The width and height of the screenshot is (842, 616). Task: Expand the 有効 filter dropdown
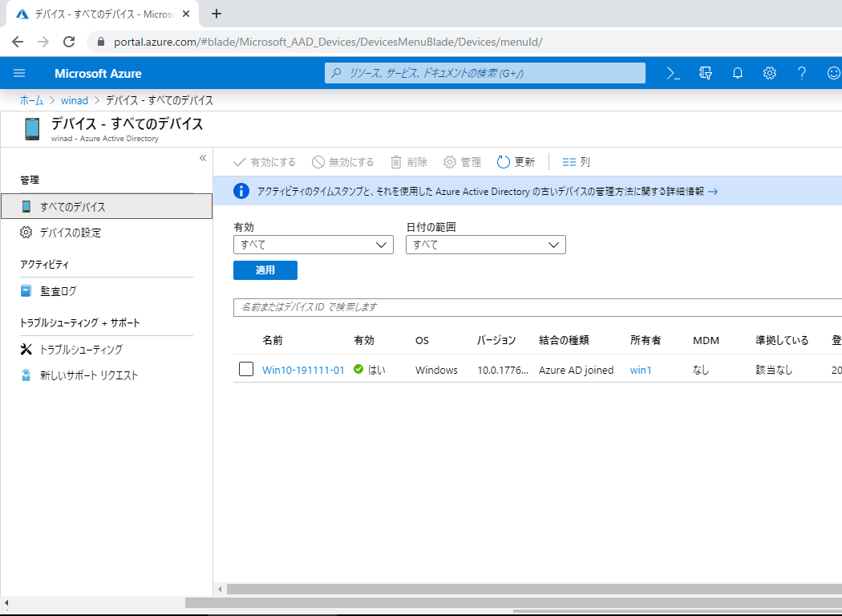314,245
